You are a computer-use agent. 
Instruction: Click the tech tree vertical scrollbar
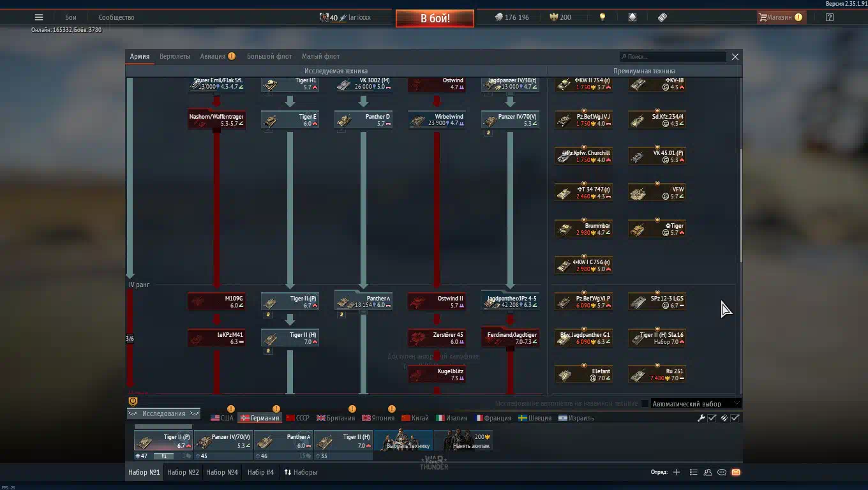coord(740,205)
